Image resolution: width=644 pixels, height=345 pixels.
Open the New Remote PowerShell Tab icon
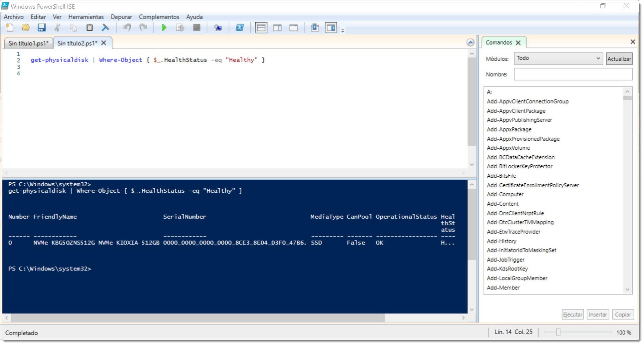pos(218,28)
